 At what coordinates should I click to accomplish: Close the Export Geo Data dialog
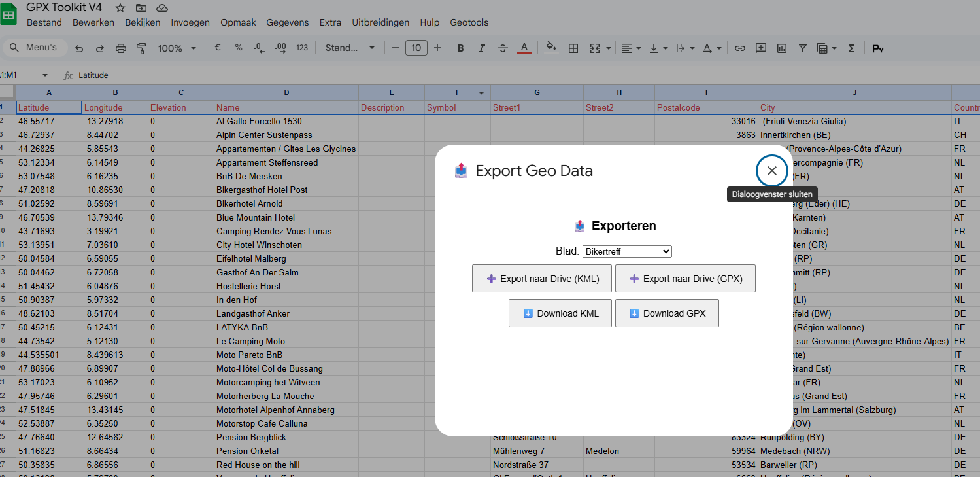(772, 171)
